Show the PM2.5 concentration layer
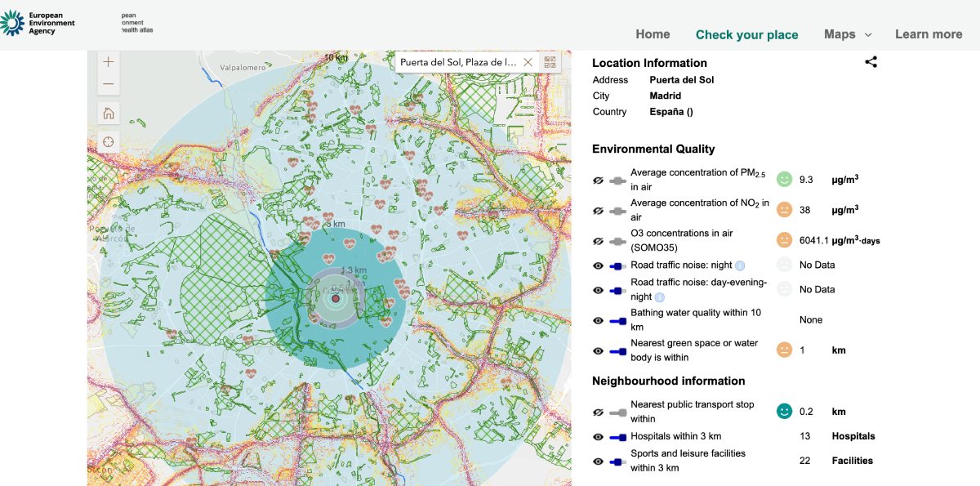980x486 pixels. (x=599, y=180)
